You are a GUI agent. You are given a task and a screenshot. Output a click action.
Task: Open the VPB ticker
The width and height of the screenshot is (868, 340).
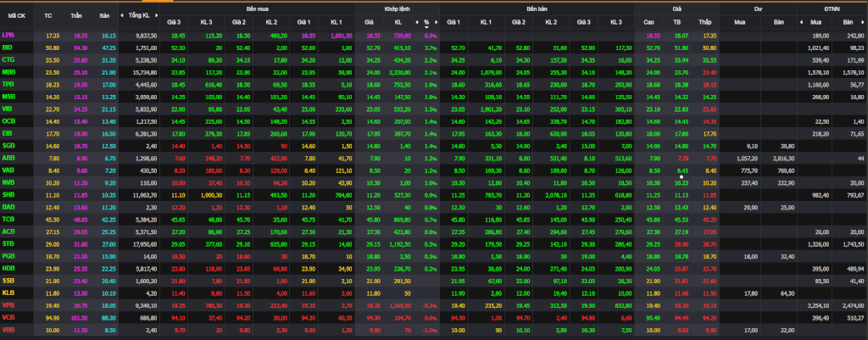(x=8, y=304)
